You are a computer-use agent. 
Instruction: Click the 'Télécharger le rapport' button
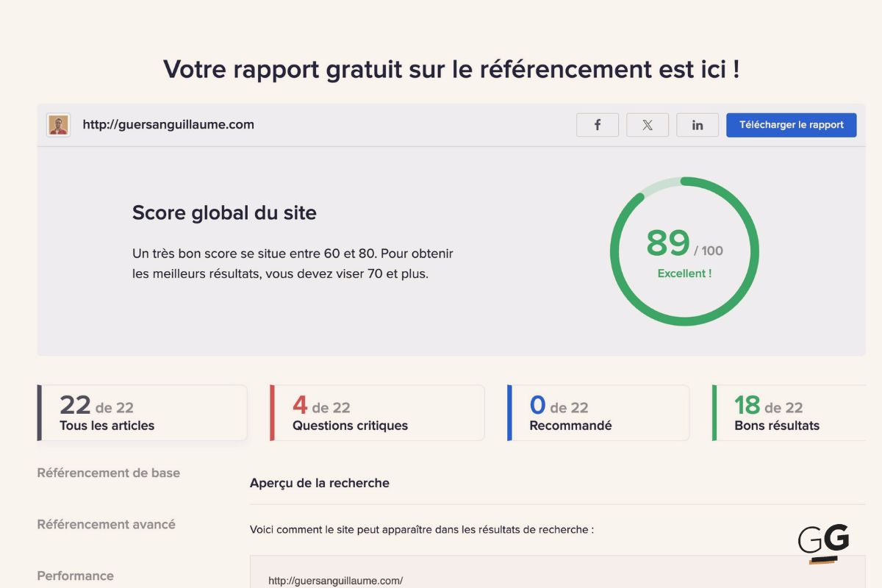click(791, 125)
